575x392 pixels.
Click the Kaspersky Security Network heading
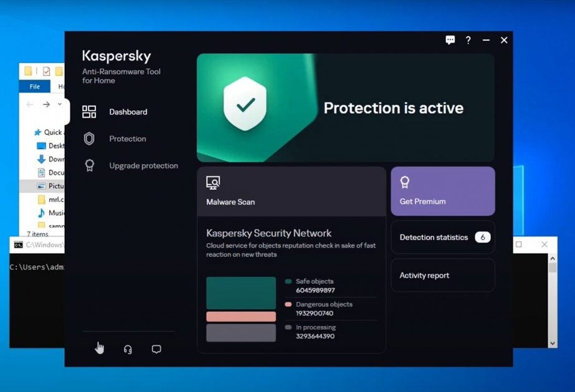[268, 233]
